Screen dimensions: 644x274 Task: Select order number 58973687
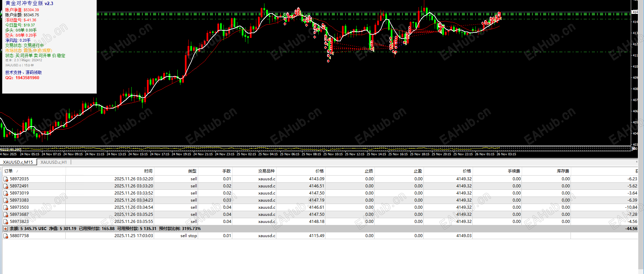19,214
